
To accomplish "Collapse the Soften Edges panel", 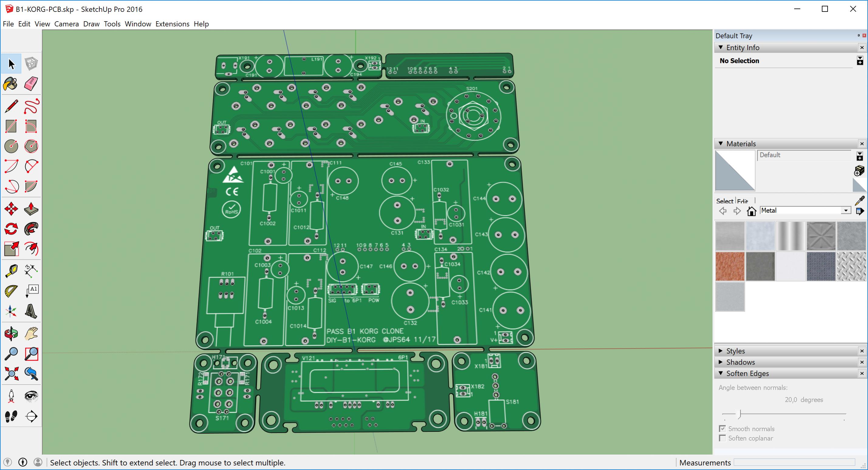I will [x=721, y=373].
